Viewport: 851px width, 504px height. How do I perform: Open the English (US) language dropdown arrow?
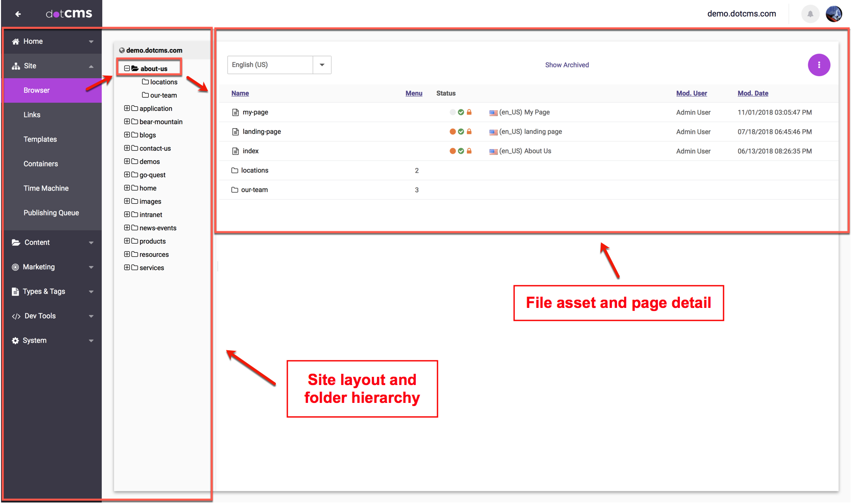coord(322,65)
